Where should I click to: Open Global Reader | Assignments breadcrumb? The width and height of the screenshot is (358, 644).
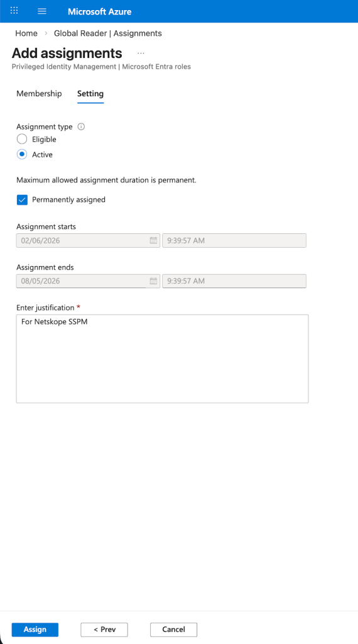tap(108, 33)
